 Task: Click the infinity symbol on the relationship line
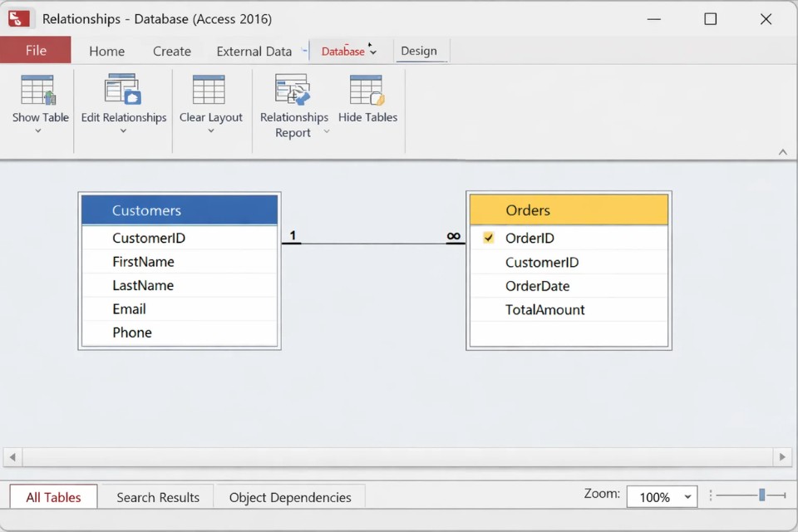(x=453, y=237)
